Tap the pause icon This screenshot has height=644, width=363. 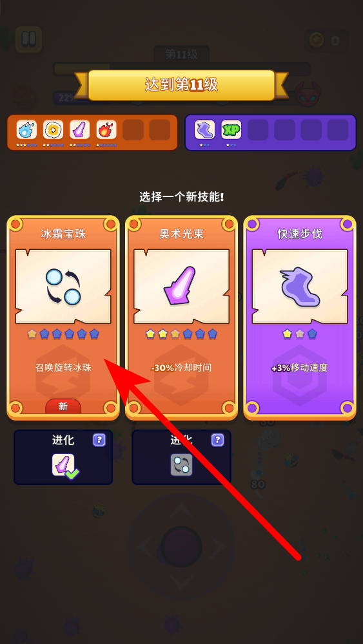[29, 39]
